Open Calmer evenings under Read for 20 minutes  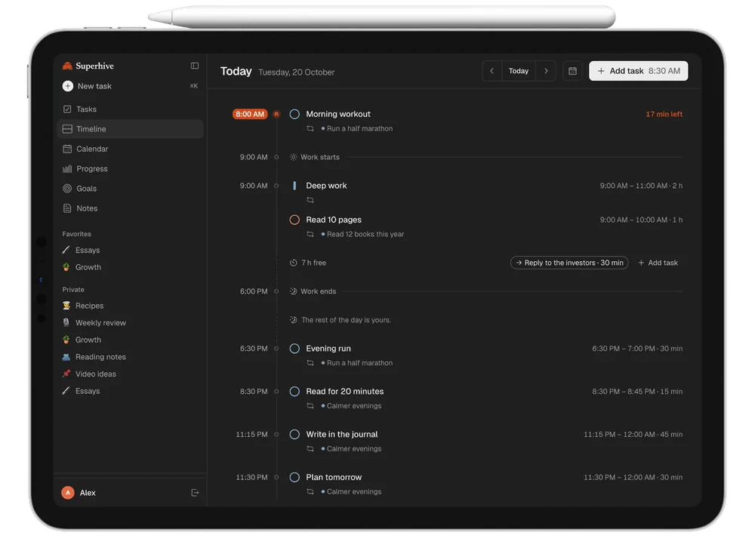[x=352, y=406]
